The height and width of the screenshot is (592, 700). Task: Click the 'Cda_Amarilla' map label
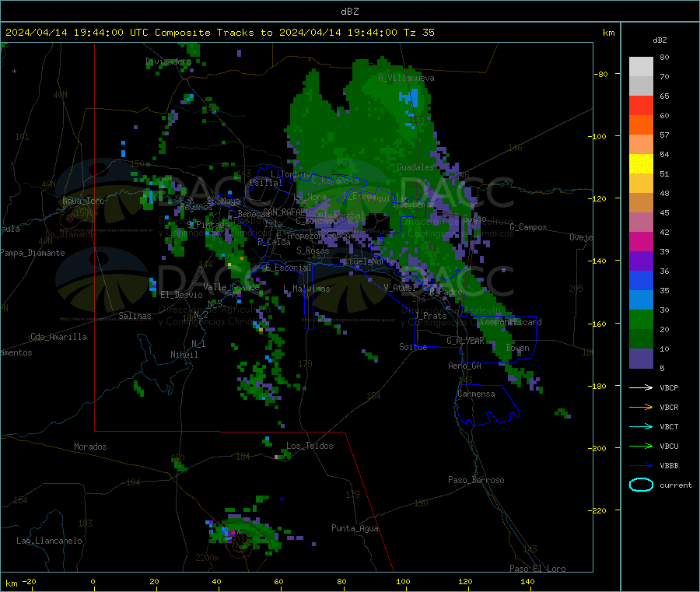[58, 337]
